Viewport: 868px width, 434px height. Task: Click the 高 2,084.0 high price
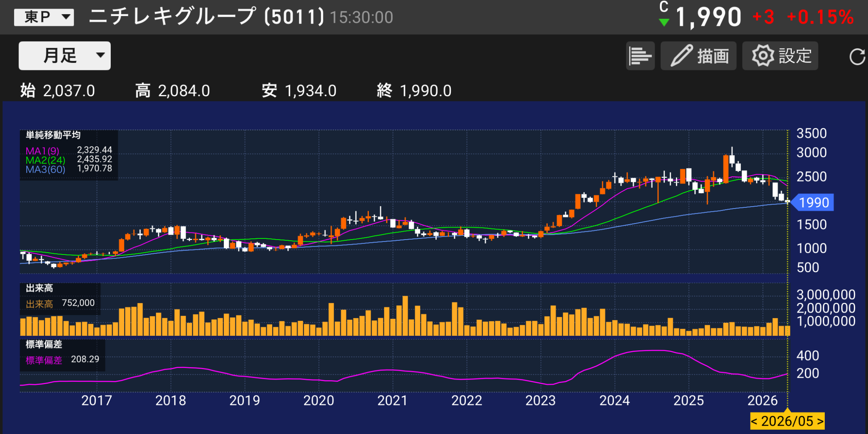tap(172, 91)
